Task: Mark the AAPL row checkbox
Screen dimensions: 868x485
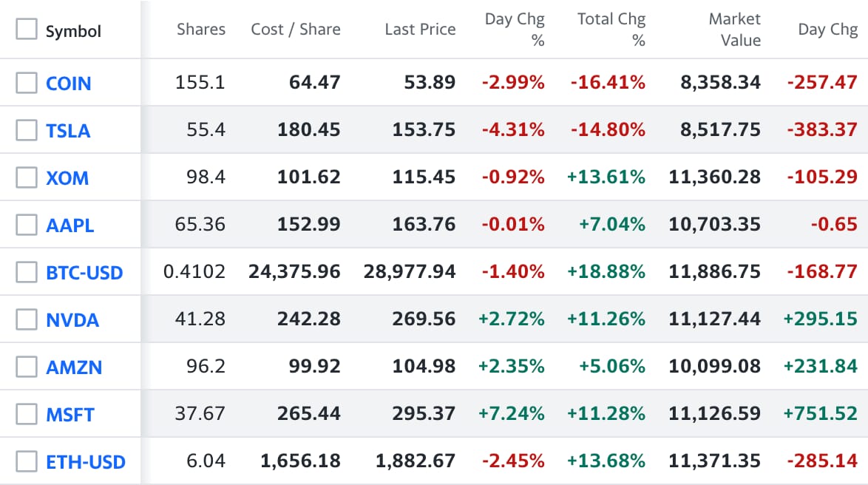Action: tap(27, 225)
